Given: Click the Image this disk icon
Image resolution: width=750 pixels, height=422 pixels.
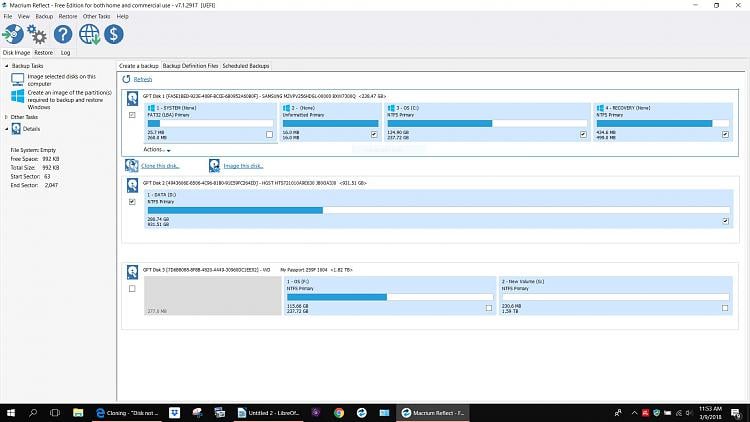Looking at the screenshot, I should tap(214, 166).
